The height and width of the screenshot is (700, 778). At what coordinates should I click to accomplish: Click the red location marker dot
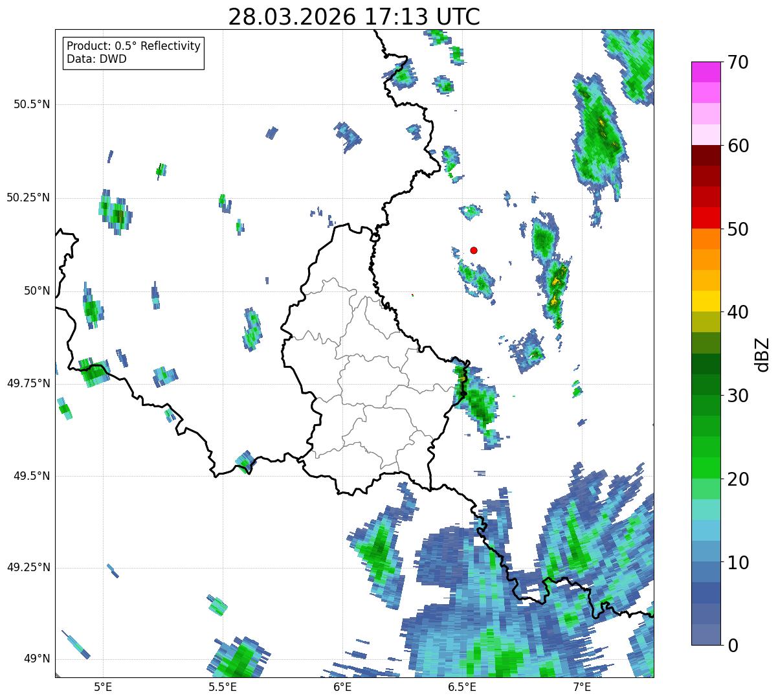pos(474,250)
